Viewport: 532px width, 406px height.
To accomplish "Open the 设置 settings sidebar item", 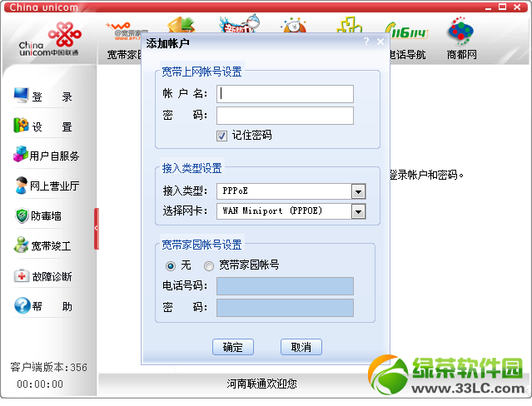I will coord(43,126).
